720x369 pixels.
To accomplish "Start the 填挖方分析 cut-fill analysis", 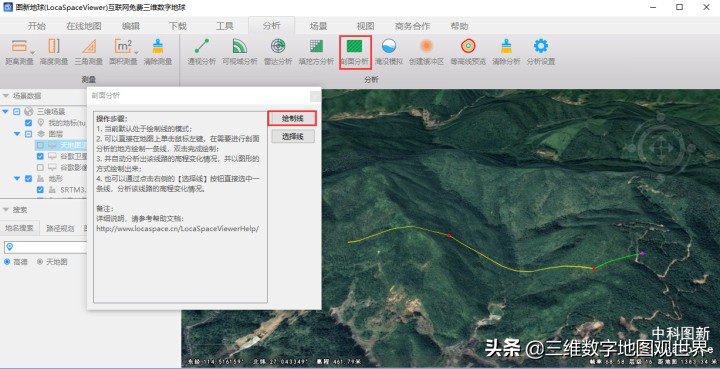I will 316,51.
